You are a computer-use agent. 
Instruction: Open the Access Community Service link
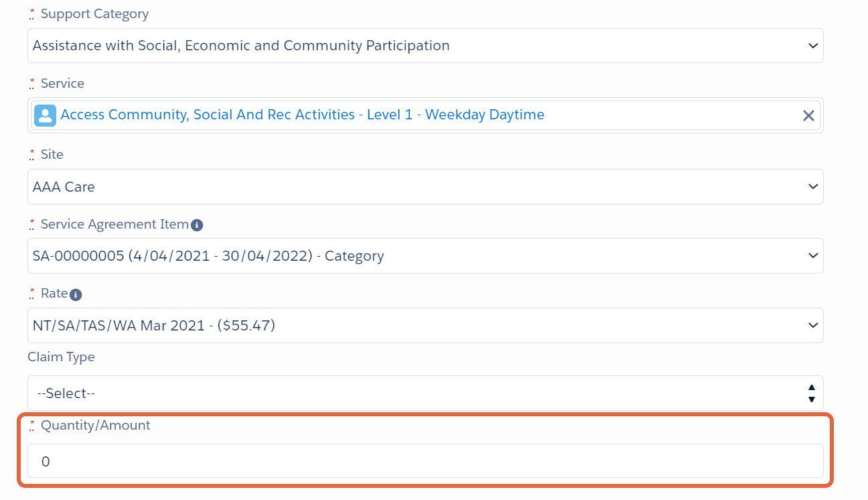tap(302, 115)
